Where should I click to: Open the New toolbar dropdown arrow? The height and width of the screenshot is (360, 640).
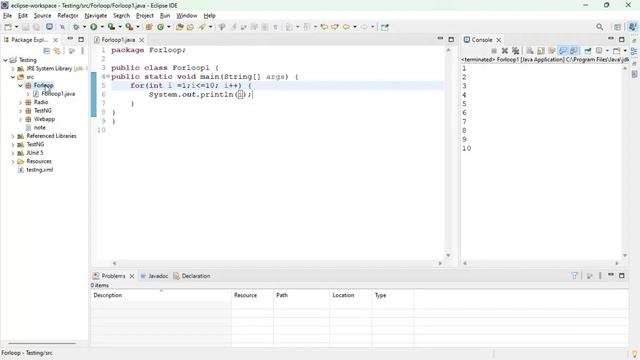16,27
